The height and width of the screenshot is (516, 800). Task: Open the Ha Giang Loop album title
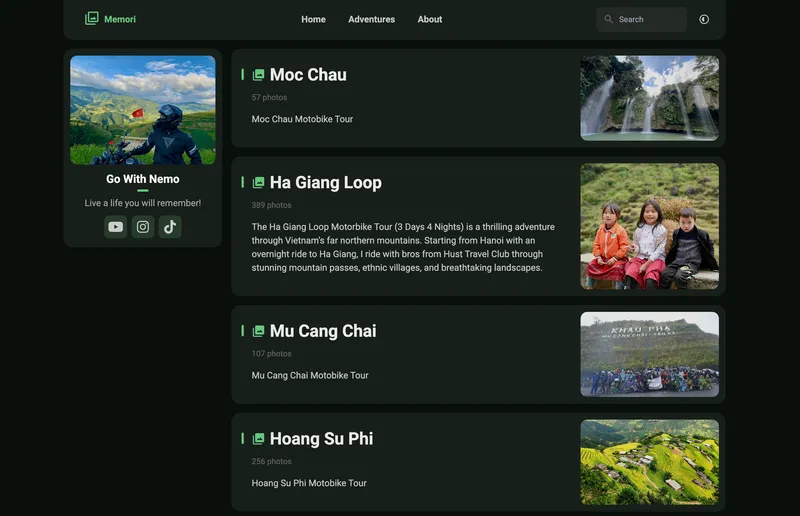[325, 183]
